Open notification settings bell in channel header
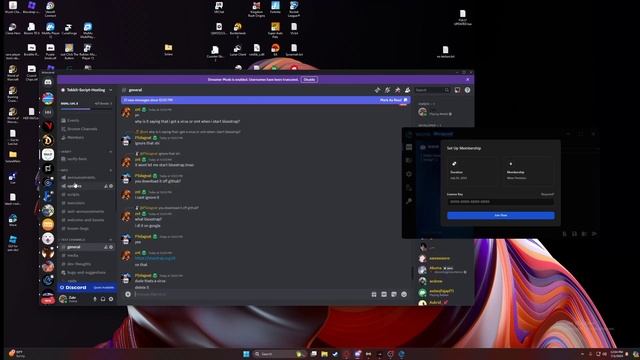 coord(387,90)
